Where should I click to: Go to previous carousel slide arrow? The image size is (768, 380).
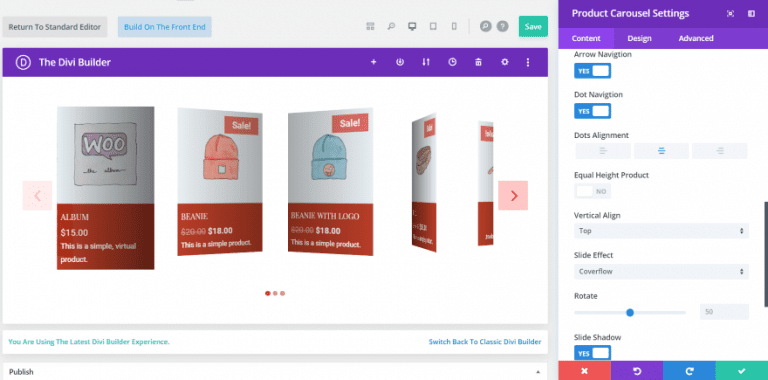(x=37, y=195)
